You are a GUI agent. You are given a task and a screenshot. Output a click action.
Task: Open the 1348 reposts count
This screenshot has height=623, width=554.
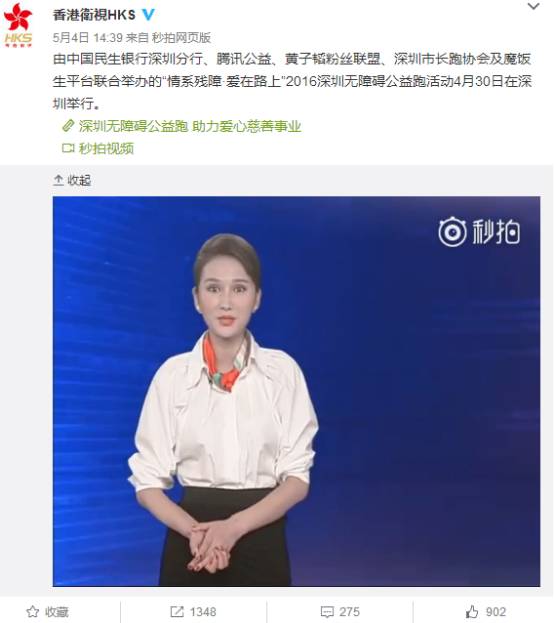203,611
